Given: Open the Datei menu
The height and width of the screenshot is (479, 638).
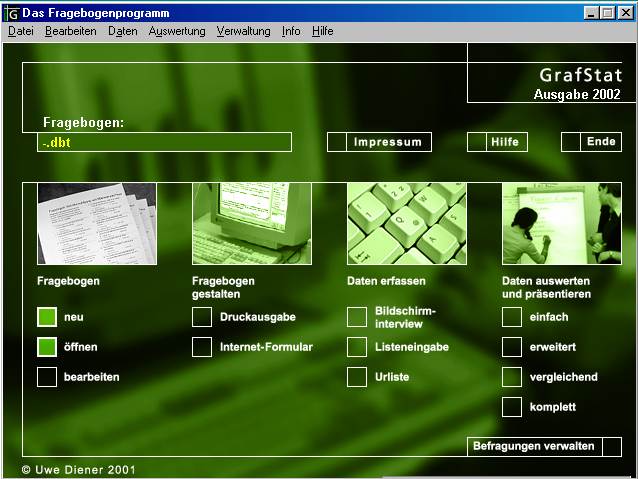Looking at the screenshot, I should pyautogui.click(x=21, y=31).
